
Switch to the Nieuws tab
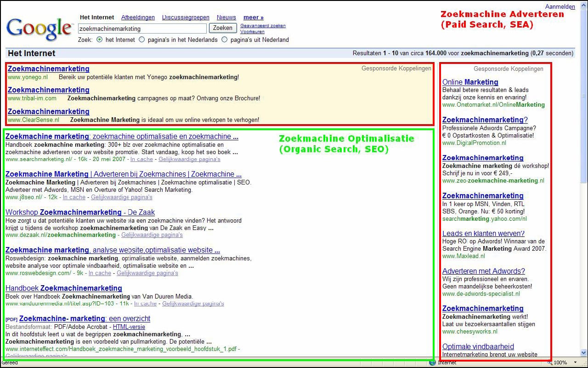click(226, 17)
